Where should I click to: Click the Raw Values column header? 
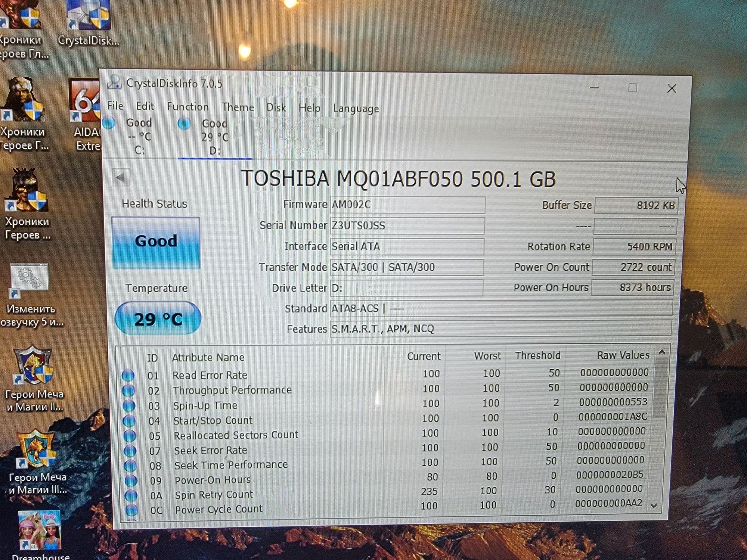[x=623, y=355]
